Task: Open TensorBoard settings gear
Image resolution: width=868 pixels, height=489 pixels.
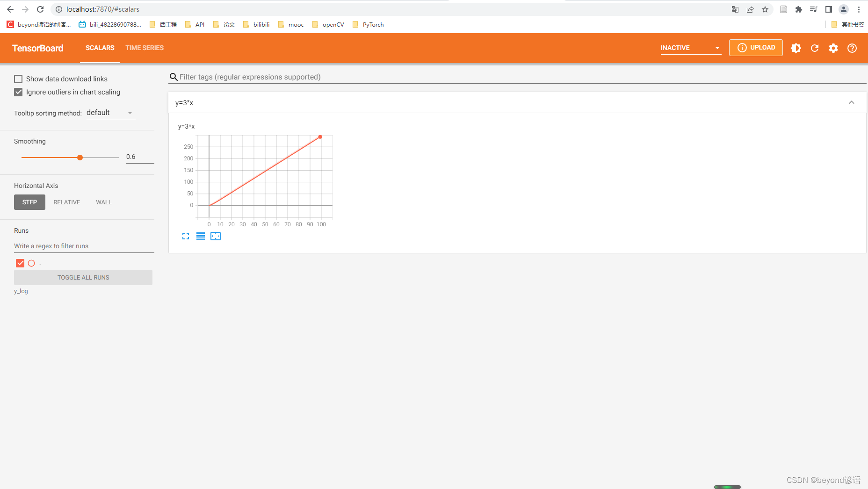Action: click(x=833, y=48)
